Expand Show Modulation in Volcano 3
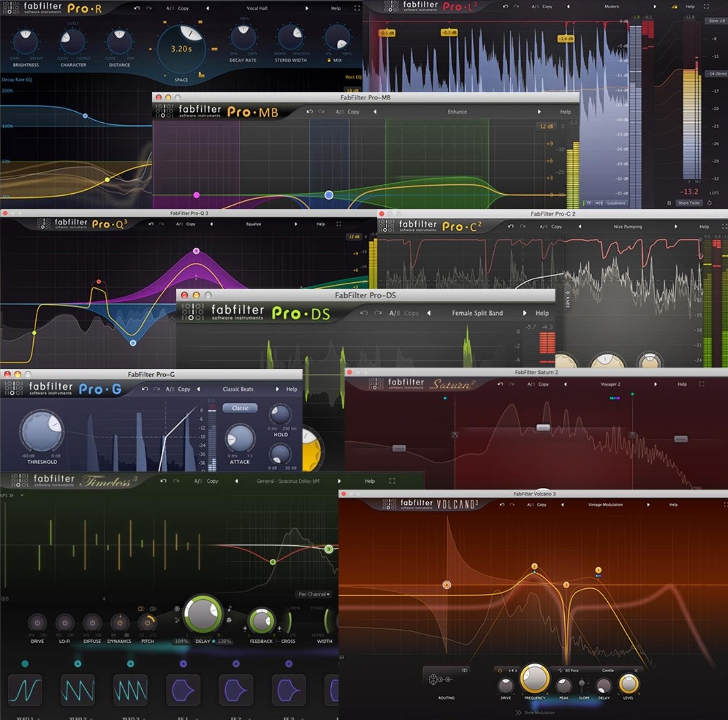 click(535, 712)
